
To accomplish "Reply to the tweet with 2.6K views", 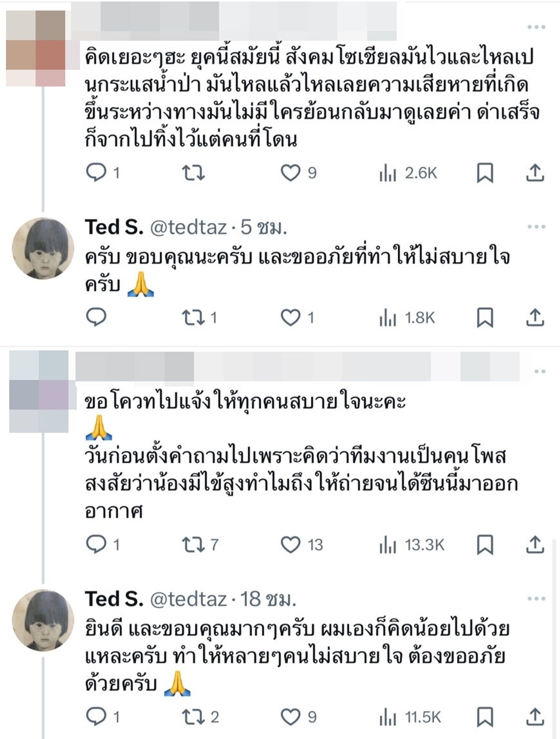I will coord(96,172).
